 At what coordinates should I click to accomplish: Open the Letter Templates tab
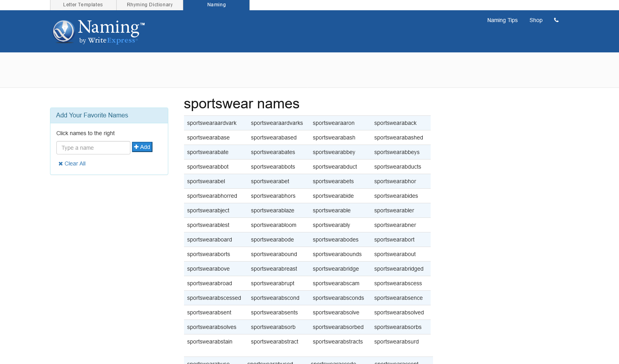click(x=83, y=5)
